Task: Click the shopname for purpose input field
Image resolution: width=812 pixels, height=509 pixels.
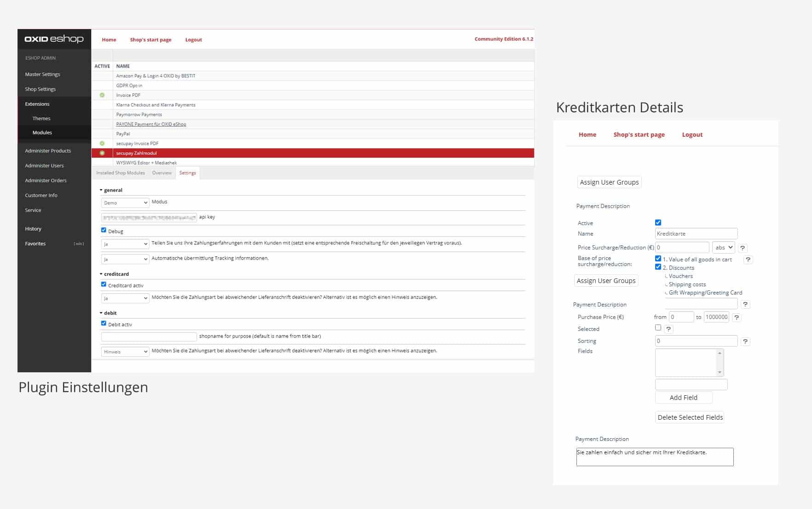Action: point(149,337)
